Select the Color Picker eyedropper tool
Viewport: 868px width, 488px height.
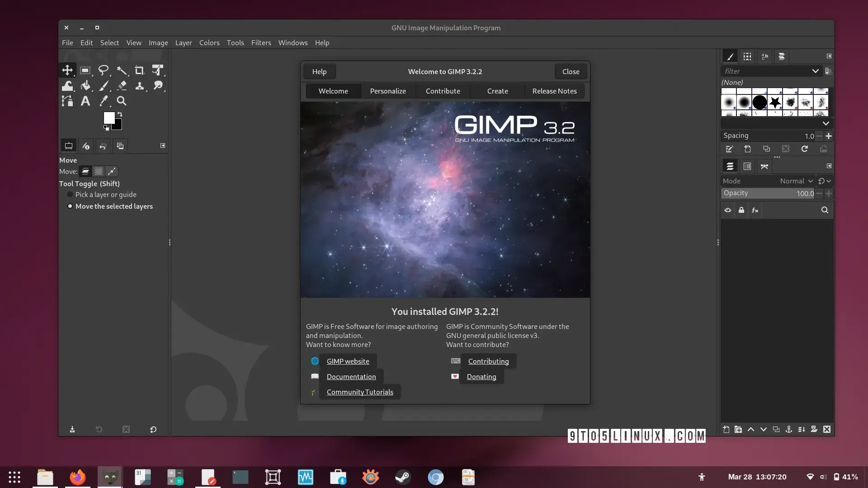(x=104, y=101)
